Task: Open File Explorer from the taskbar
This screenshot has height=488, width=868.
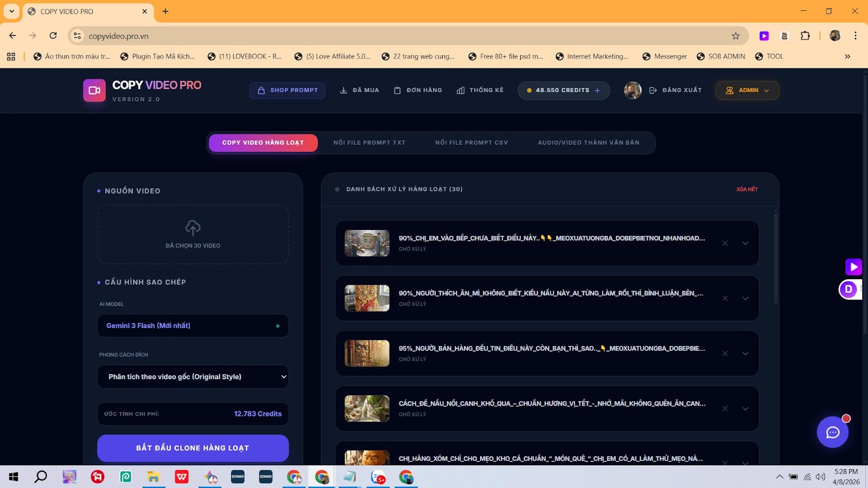Action: pyautogui.click(x=154, y=477)
